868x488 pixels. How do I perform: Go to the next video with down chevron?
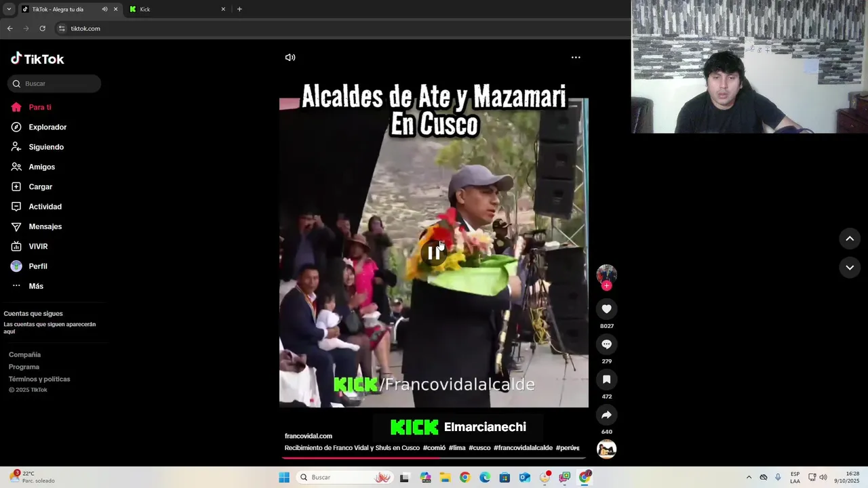point(850,267)
